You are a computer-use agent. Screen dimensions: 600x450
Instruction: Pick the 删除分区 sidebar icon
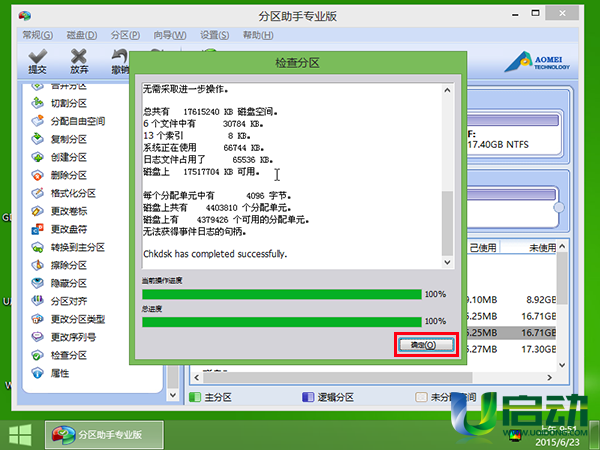click(x=38, y=174)
